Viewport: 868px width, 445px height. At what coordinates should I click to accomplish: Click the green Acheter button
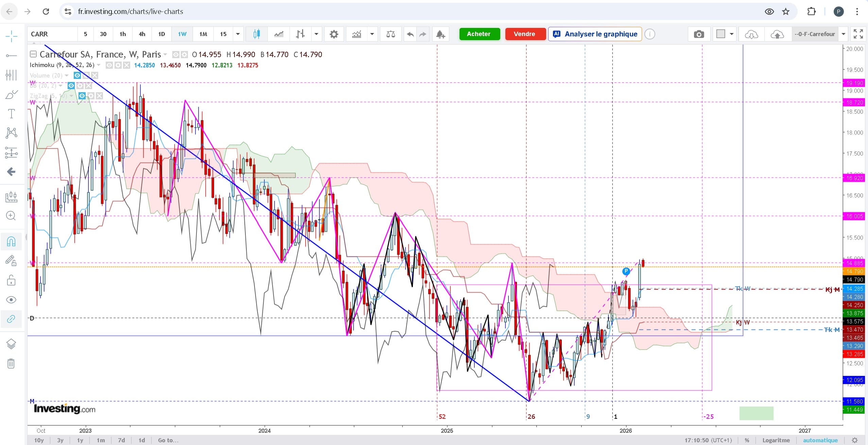tap(480, 34)
